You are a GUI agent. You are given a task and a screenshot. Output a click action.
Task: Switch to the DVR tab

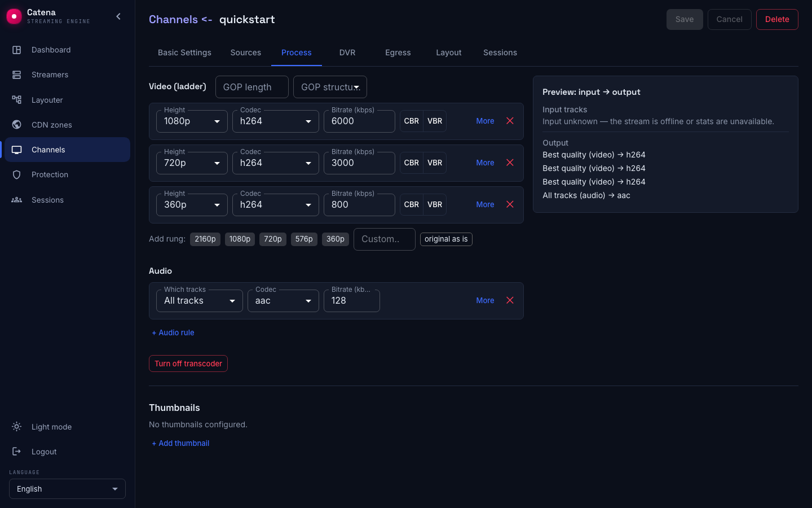click(x=347, y=52)
